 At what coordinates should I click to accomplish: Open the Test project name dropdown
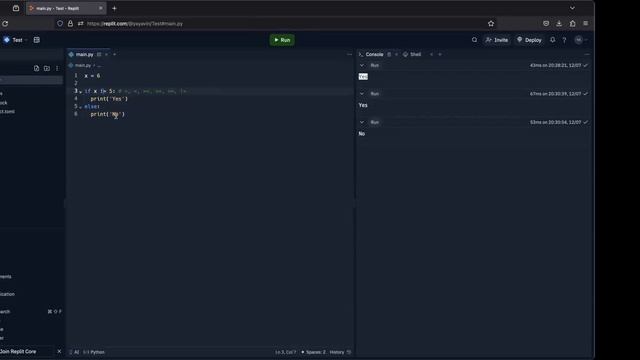coord(16,40)
